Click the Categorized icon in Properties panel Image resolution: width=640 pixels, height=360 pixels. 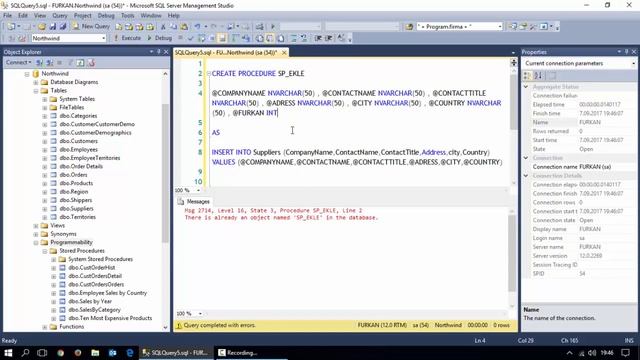coord(527,76)
